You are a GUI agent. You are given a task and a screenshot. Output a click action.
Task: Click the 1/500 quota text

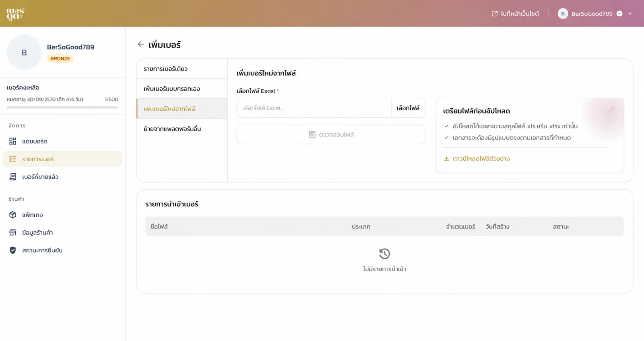(x=111, y=99)
